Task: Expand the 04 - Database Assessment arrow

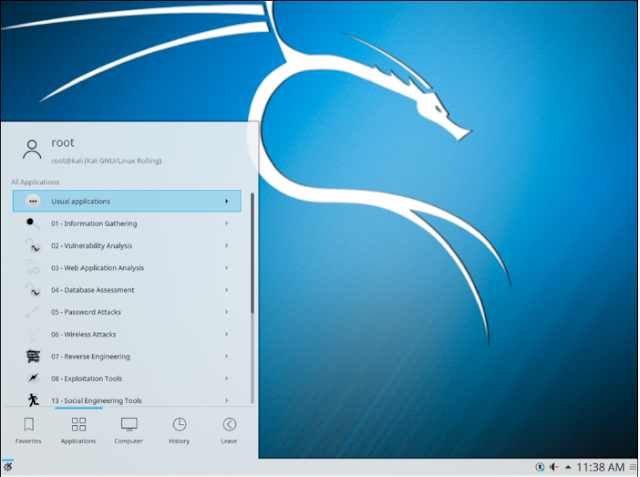Action: coord(227,290)
